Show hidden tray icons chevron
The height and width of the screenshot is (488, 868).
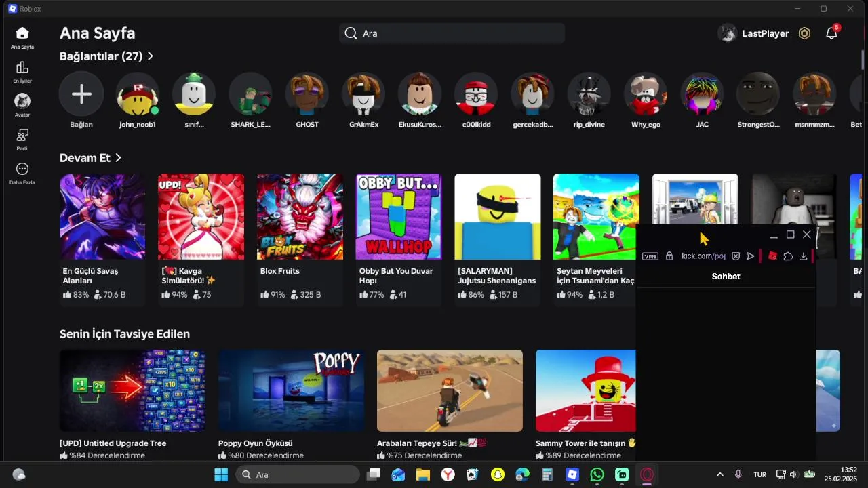(719, 474)
